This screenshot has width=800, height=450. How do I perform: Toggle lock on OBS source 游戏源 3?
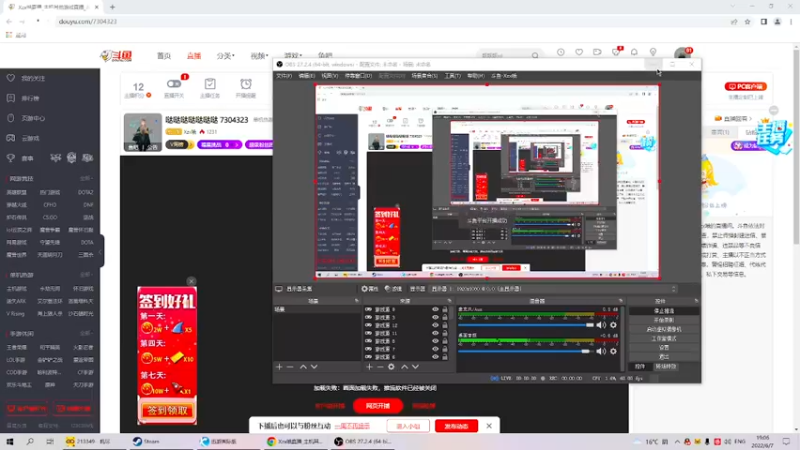coord(445,317)
